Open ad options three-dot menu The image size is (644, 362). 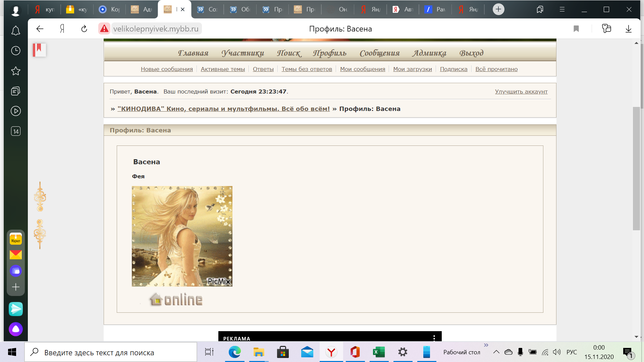point(434,338)
